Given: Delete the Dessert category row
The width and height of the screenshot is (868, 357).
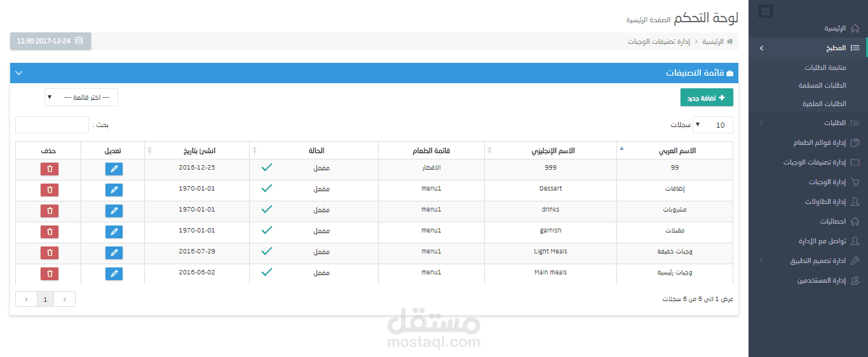Looking at the screenshot, I should [x=50, y=190].
